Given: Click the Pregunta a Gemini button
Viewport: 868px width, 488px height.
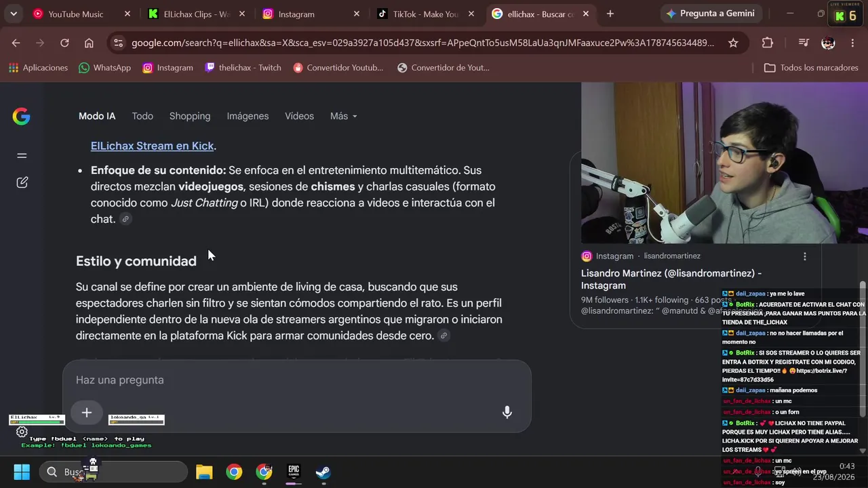Looking at the screenshot, I should (711, 14).
